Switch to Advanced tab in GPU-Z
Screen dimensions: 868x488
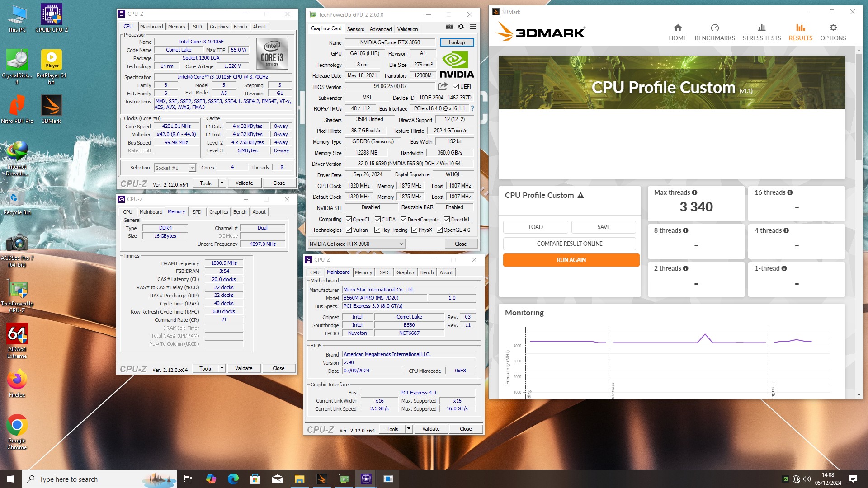pos(381,29)
